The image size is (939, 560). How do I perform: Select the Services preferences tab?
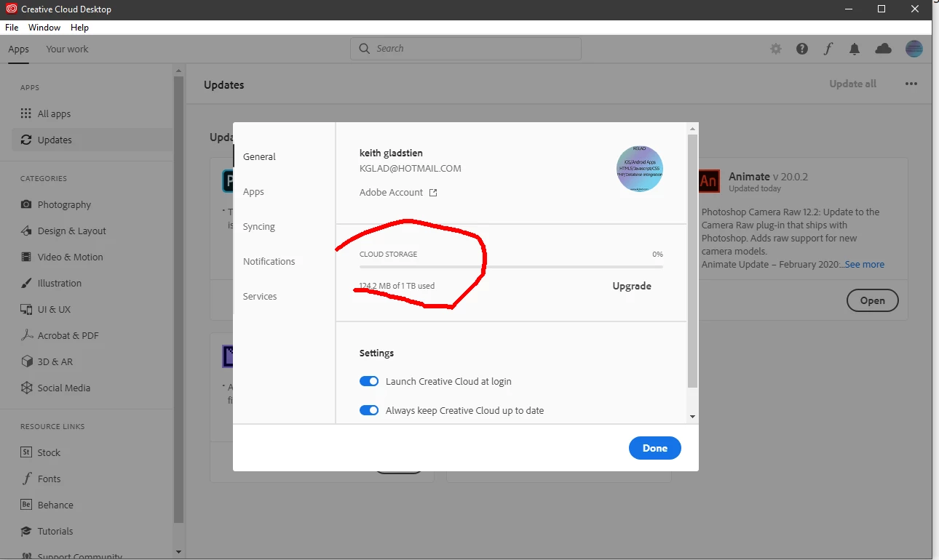pos(260,296)
